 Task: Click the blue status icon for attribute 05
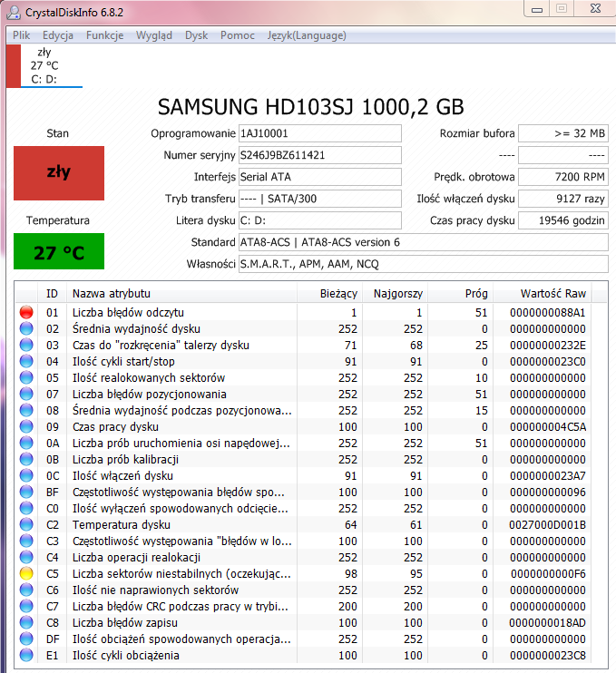pos(26,377)
